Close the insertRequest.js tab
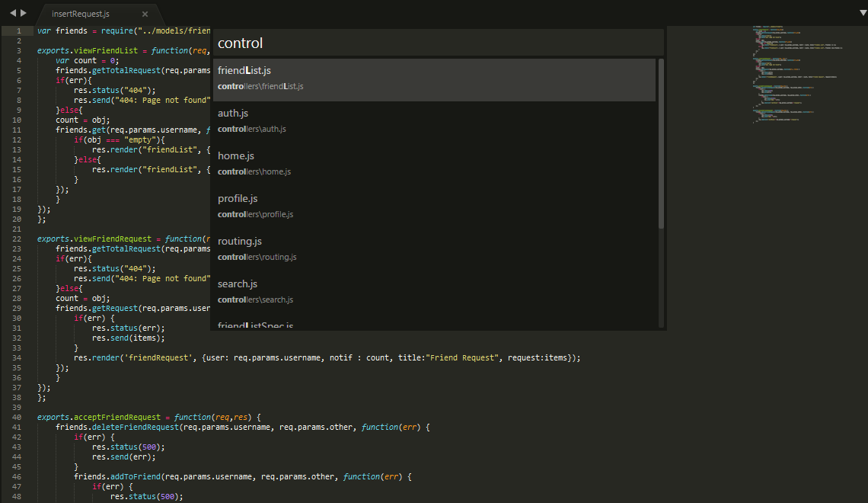Screen dimensions: 868x503 (x=145, y=14)
